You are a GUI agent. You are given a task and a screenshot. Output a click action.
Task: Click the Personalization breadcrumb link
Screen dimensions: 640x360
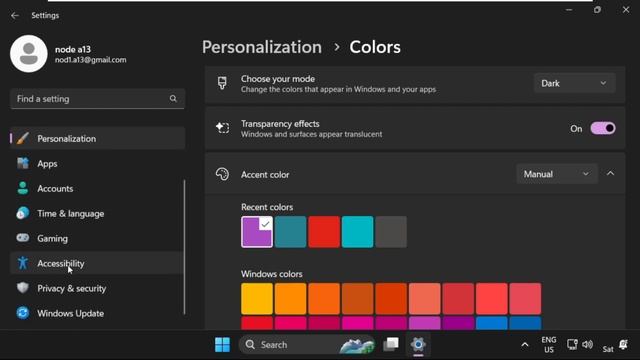coord(262,47)
